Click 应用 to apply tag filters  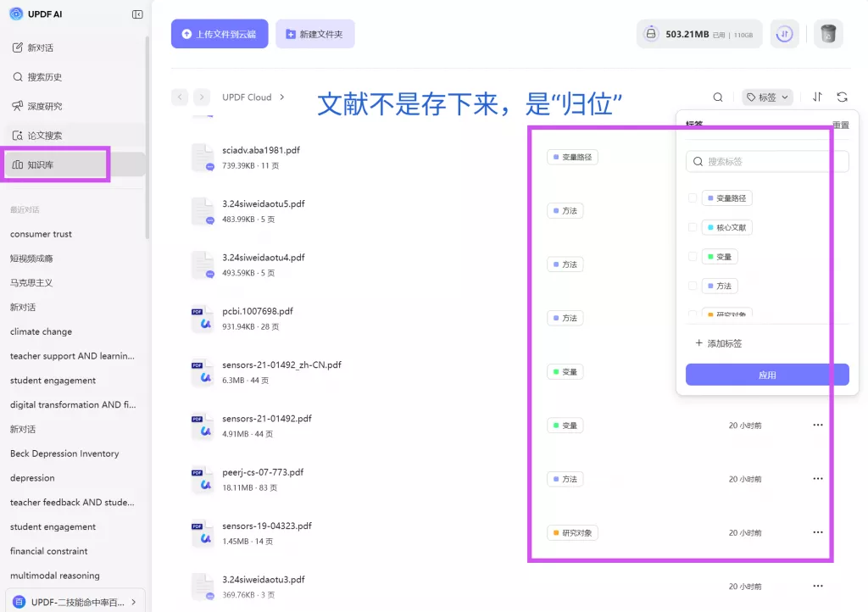(x=766, y=374)
